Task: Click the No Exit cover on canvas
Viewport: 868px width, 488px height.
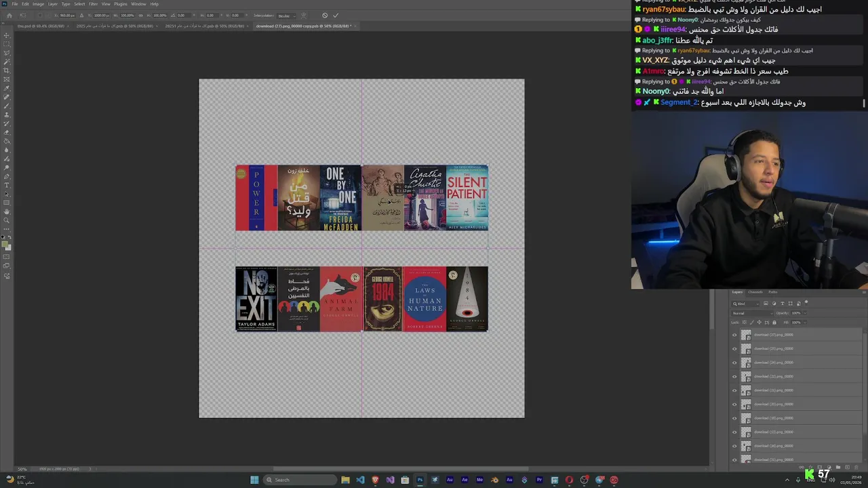Action: point(256,299)
